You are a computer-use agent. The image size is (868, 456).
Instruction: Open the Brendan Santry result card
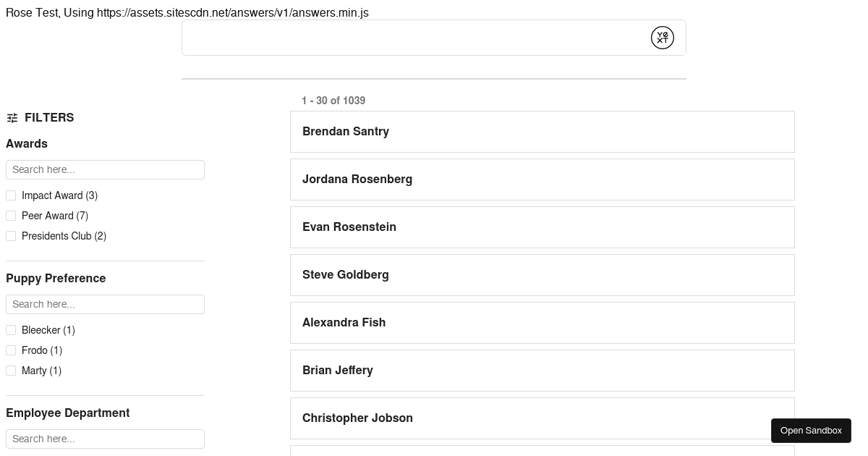(x=542, y=132)
